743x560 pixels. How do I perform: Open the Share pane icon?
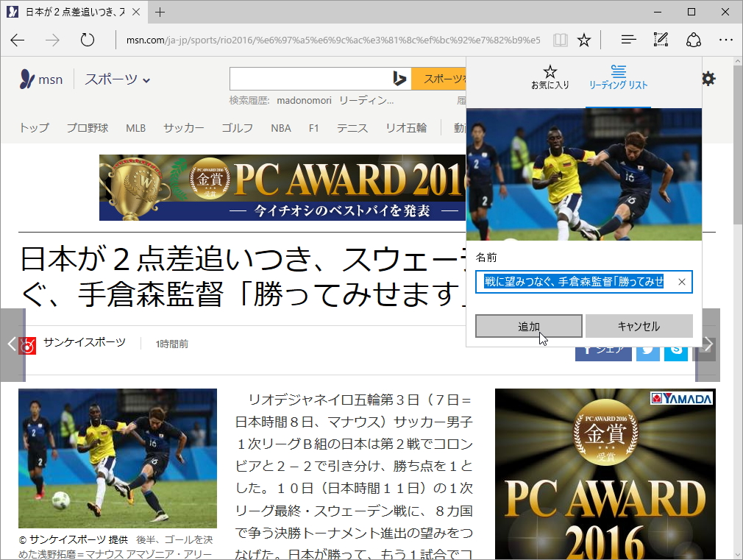pyautogui.click(x=694, y=40)
